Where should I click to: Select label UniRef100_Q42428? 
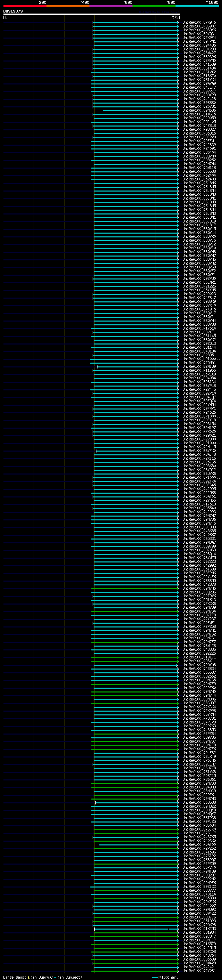(199, 99)
